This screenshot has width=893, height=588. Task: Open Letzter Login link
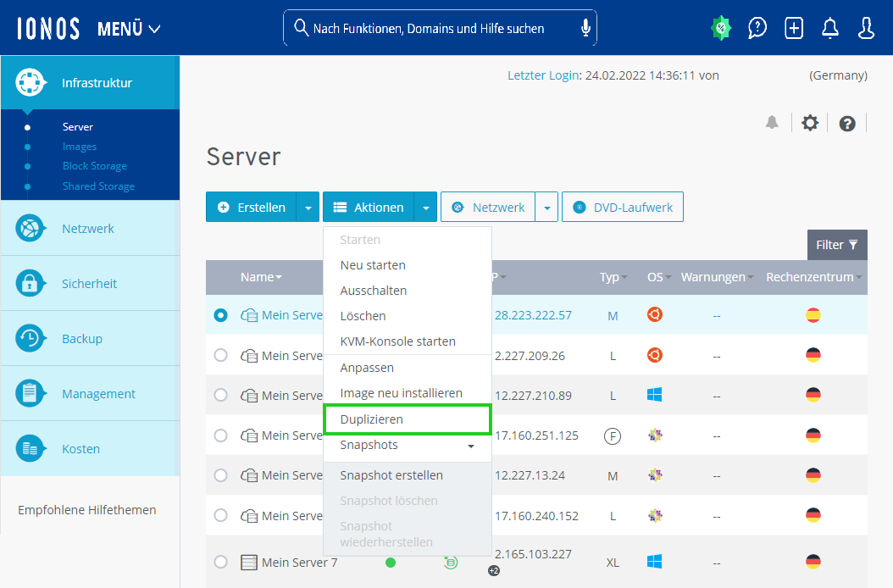543,75
